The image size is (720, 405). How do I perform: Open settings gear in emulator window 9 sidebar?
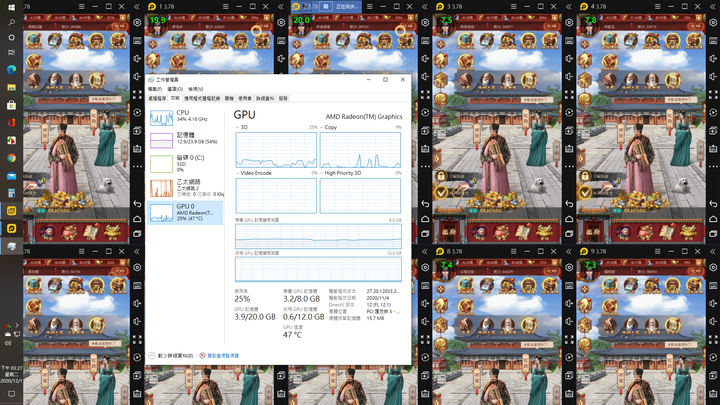[713, 267]
